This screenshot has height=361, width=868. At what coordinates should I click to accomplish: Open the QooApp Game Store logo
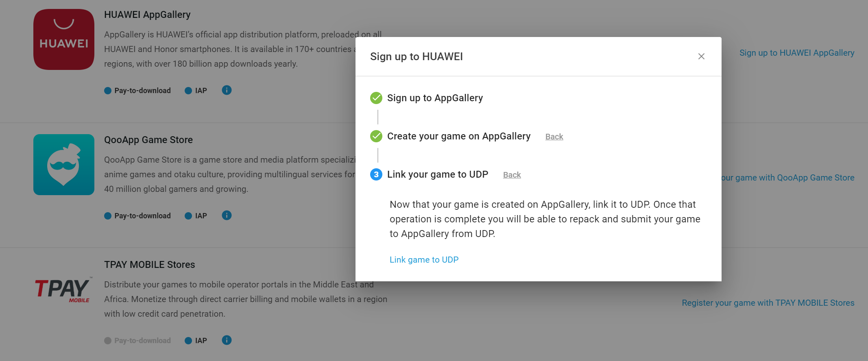click(64, 165)
